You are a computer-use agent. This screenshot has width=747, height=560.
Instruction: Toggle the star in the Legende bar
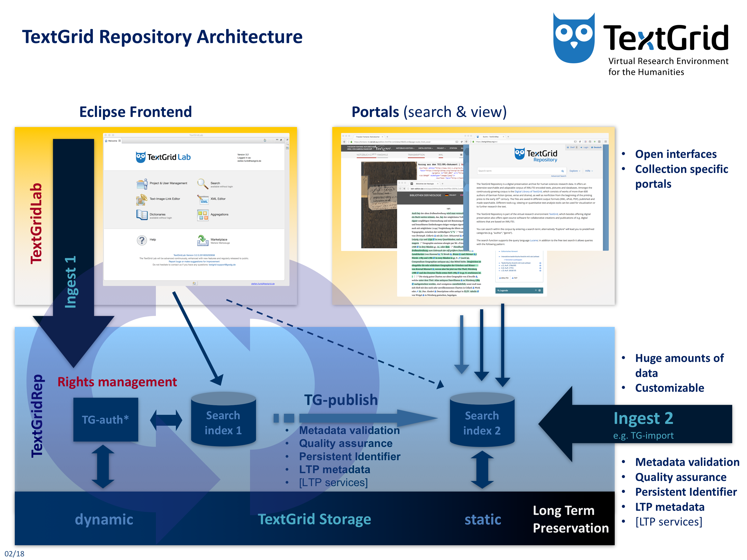pyautogui.click(x=536, y=290)
